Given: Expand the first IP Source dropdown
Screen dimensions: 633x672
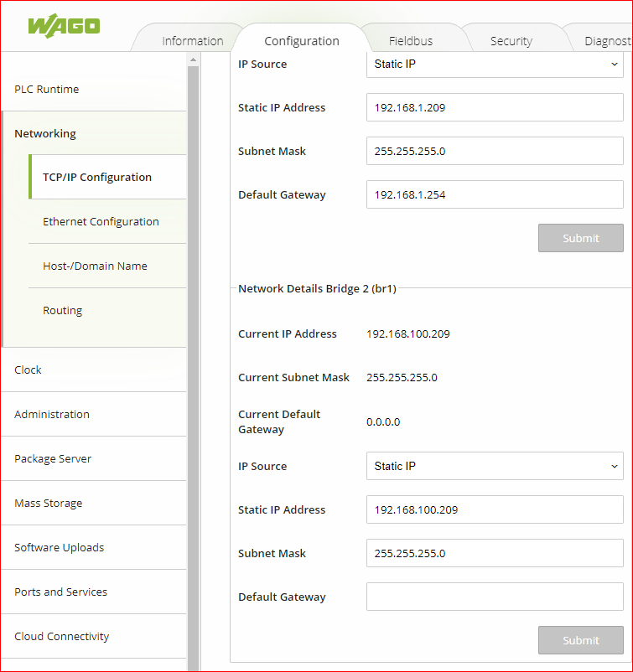Looking at the screenshot, I should click(495, 65).
